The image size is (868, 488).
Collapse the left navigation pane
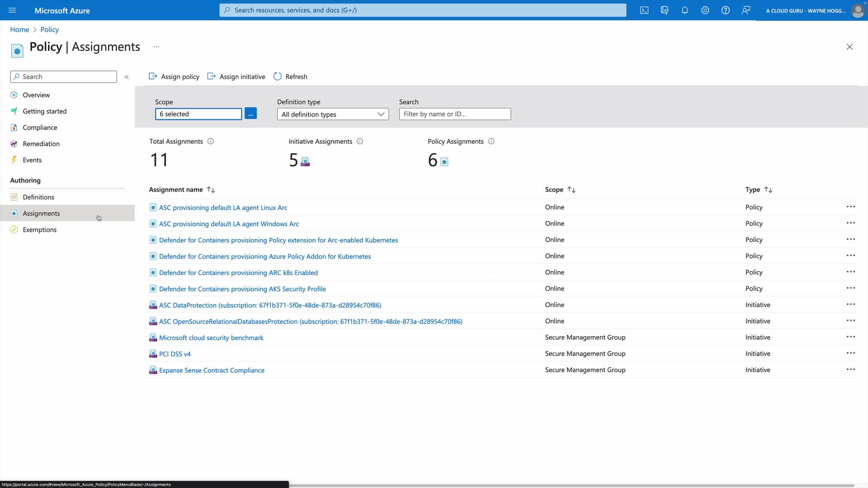click(x=127, y=77)
